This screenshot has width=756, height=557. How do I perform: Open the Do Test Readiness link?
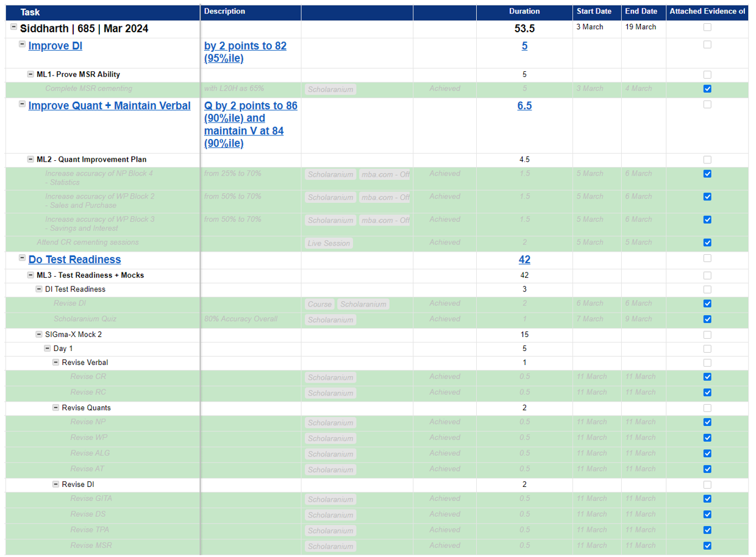pos(74,260)
